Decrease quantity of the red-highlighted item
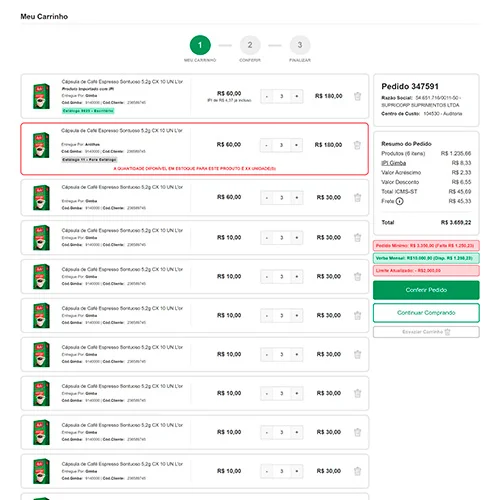The image size is (500, 500). coord(266,145)
